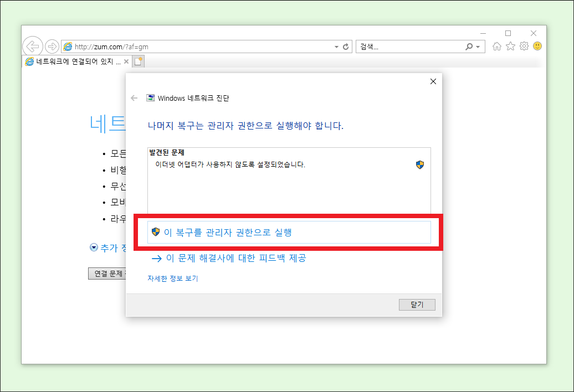The image size is (574, 392).
Task: Click the Internet Explorer icon in address bar
Action: (x=68, y=47)
